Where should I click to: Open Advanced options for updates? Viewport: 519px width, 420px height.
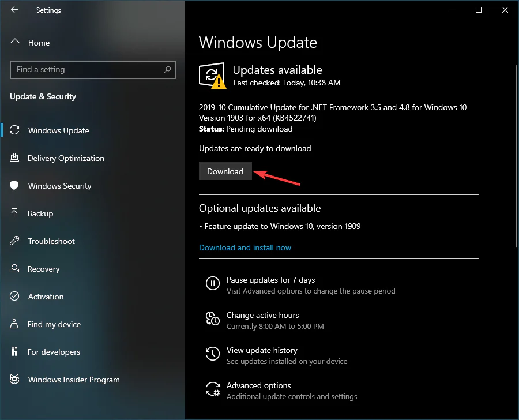258,385
